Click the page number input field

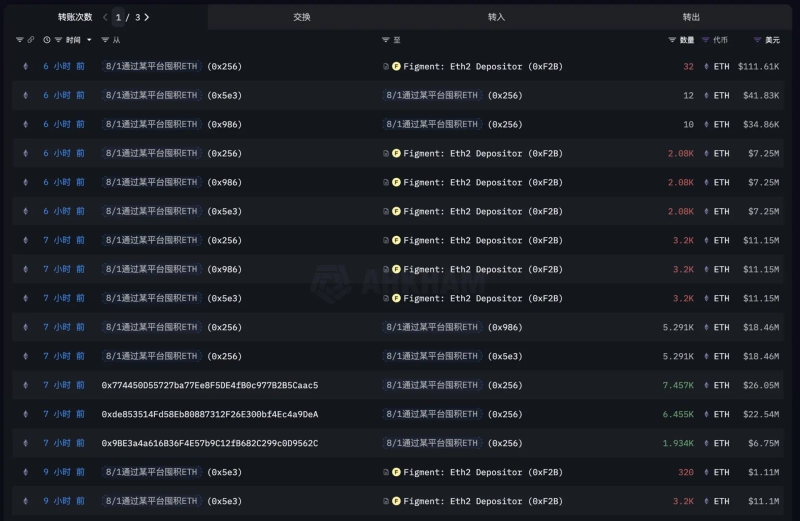120,17
